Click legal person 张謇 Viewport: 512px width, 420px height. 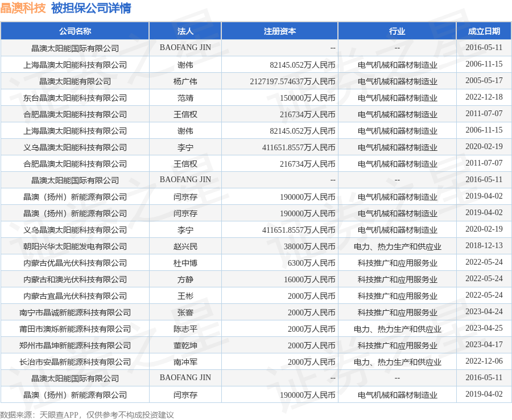coord(185,312)
